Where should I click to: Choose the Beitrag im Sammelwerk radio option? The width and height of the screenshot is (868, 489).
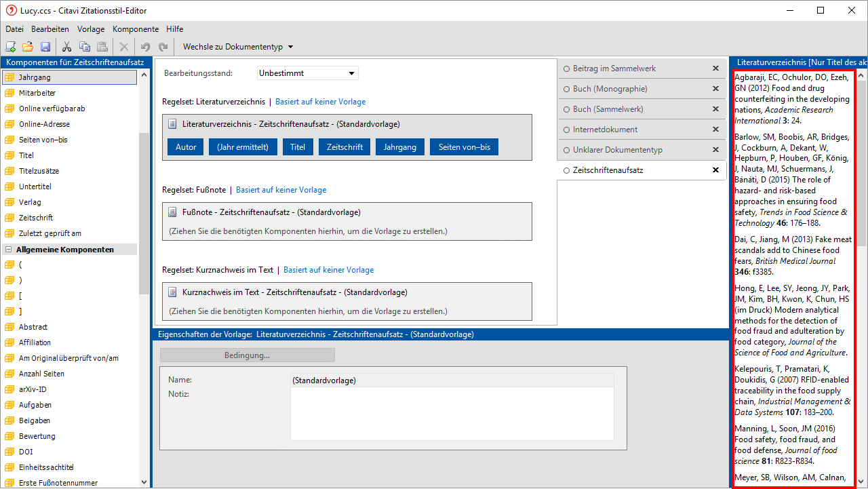(566, 69)
